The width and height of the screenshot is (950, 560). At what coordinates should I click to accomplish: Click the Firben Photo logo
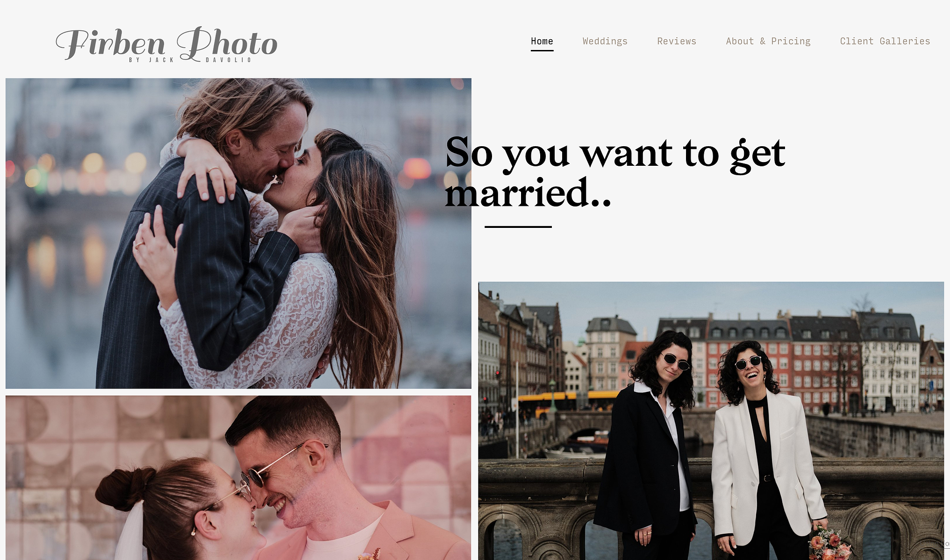[166, 44]
